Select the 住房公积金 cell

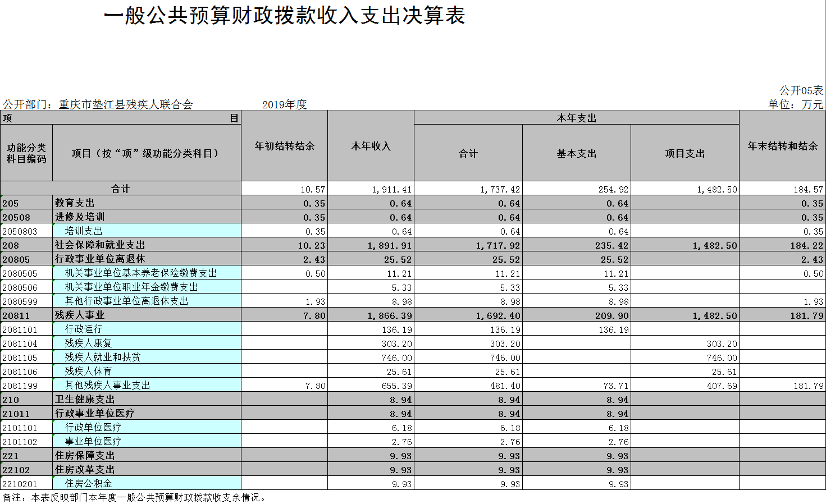(147, 483)
